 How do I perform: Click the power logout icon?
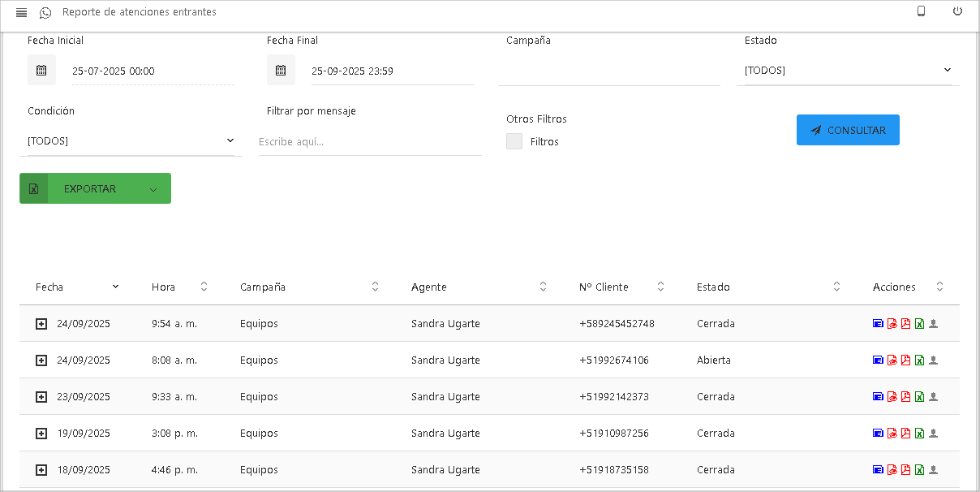point(957,11)
